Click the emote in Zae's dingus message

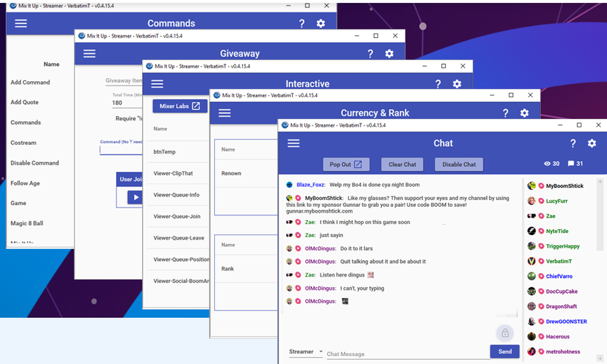coord(370,275)
